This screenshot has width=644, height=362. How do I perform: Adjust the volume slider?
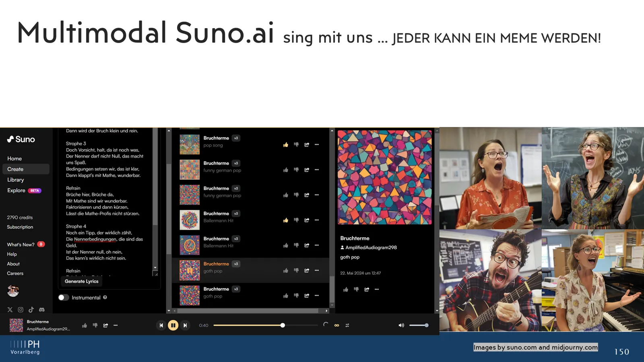[x=419, y=325]
